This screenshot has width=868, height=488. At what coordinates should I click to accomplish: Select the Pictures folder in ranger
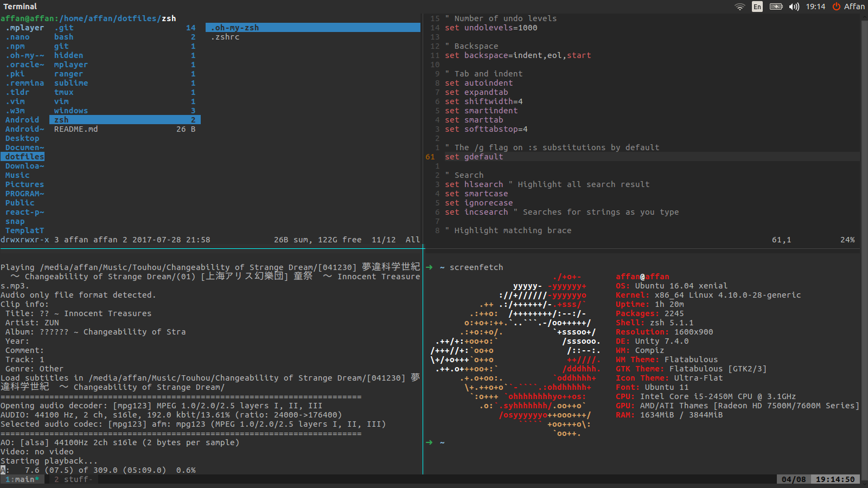[24, 184]
